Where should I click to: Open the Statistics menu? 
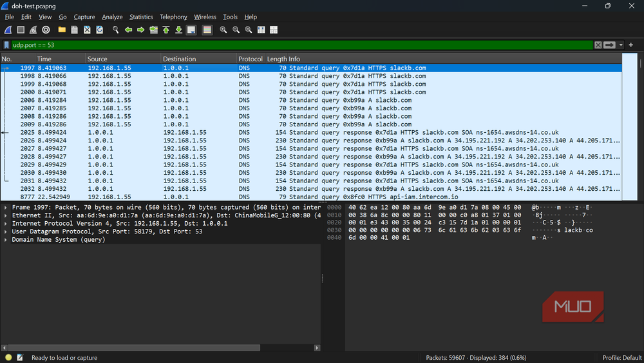(141, 17)
